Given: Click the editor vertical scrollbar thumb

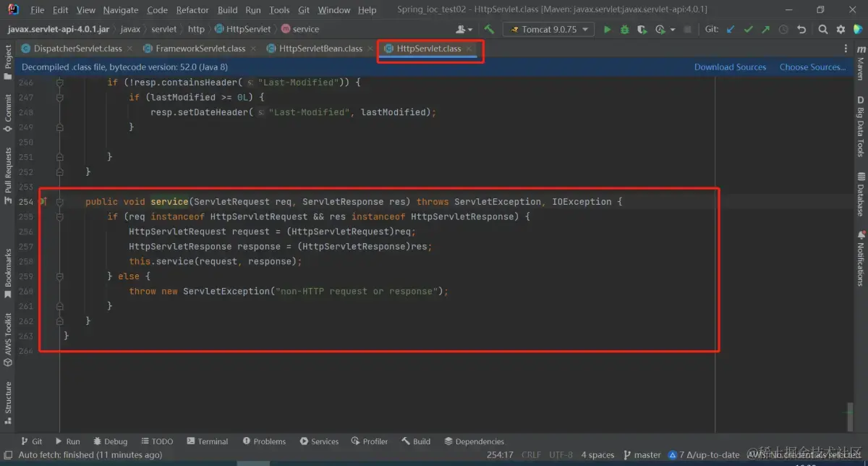Looking at the screenshot, I should coord(851,418).
